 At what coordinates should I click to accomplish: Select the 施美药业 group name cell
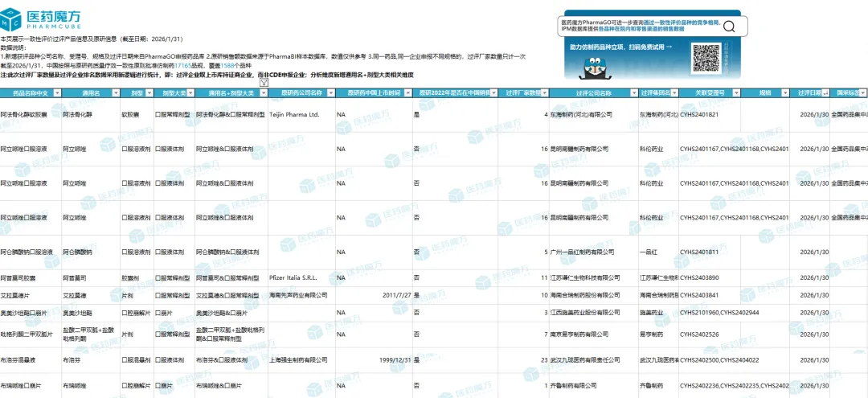658,314
